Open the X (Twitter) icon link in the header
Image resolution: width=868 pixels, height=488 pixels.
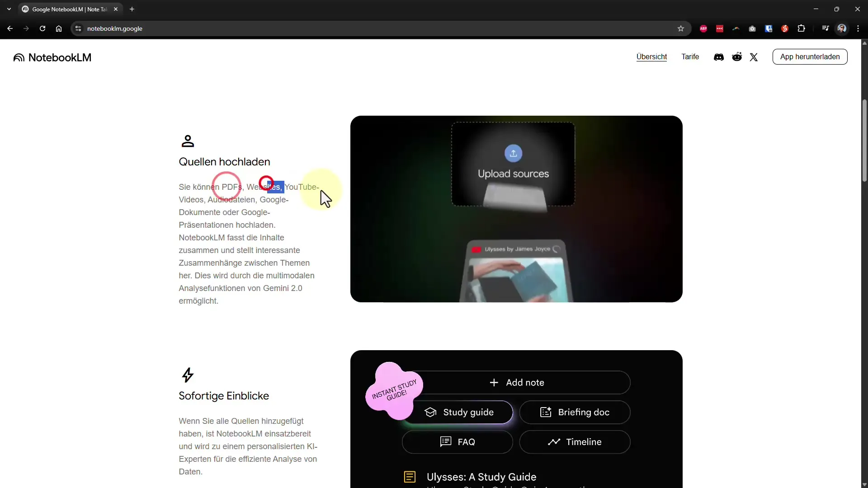tap(754, 57)
